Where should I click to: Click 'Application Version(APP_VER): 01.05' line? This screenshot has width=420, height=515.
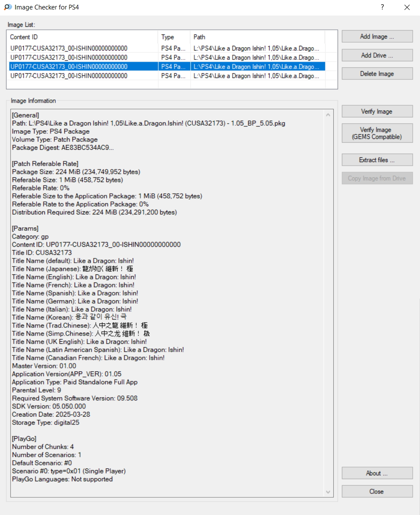(x=67, y=374)
